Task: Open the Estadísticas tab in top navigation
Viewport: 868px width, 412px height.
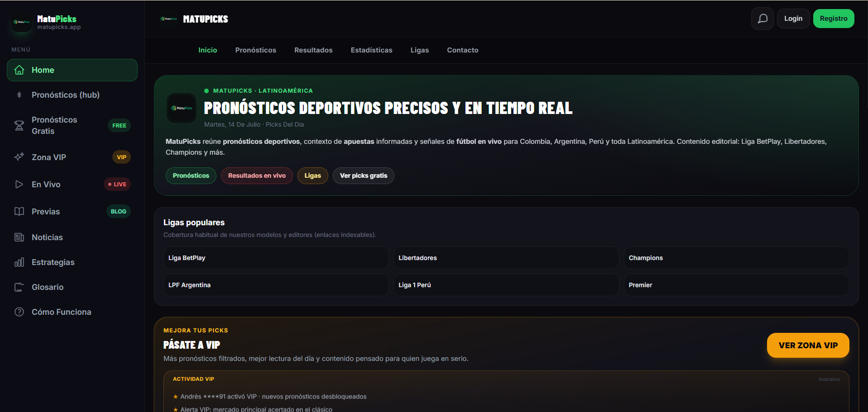Action: pos(371,50)
